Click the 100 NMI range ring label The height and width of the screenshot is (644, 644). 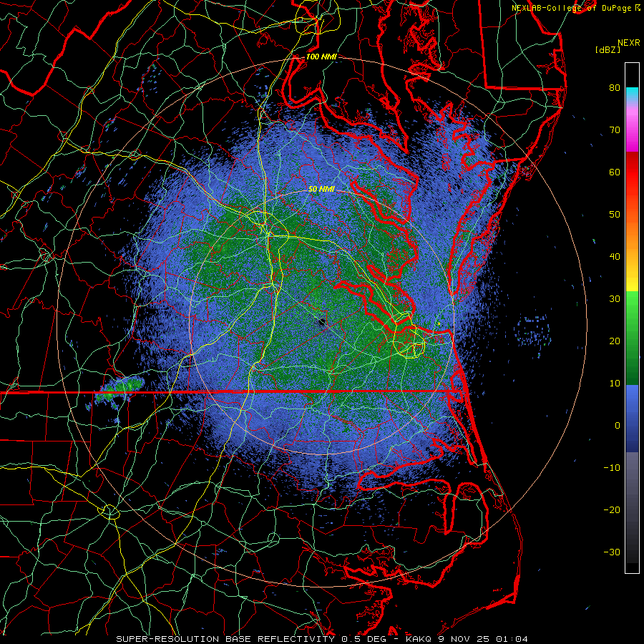[x=321, y=57]
